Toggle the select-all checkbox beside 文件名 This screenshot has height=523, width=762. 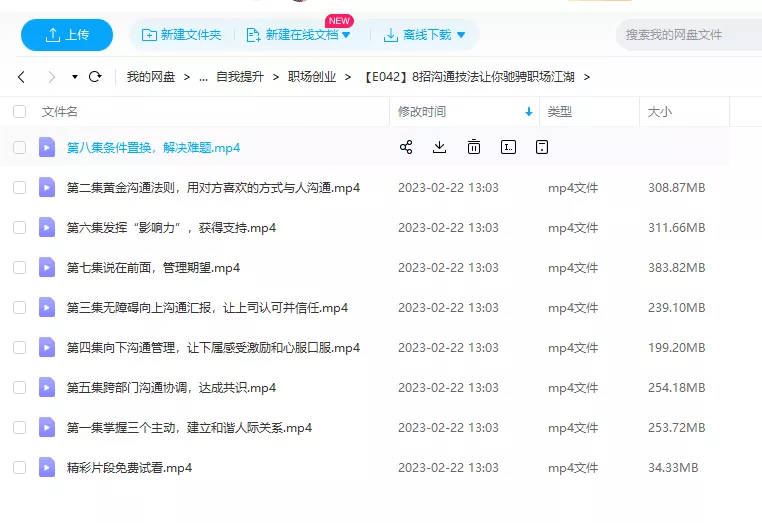click(x=20, y=112)
